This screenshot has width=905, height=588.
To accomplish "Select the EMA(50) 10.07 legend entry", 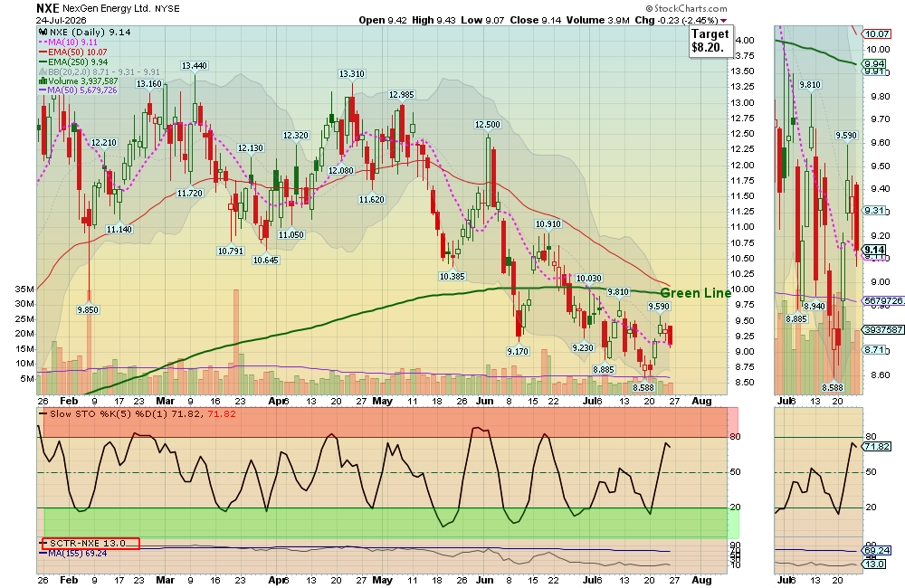I will [72, 52].
